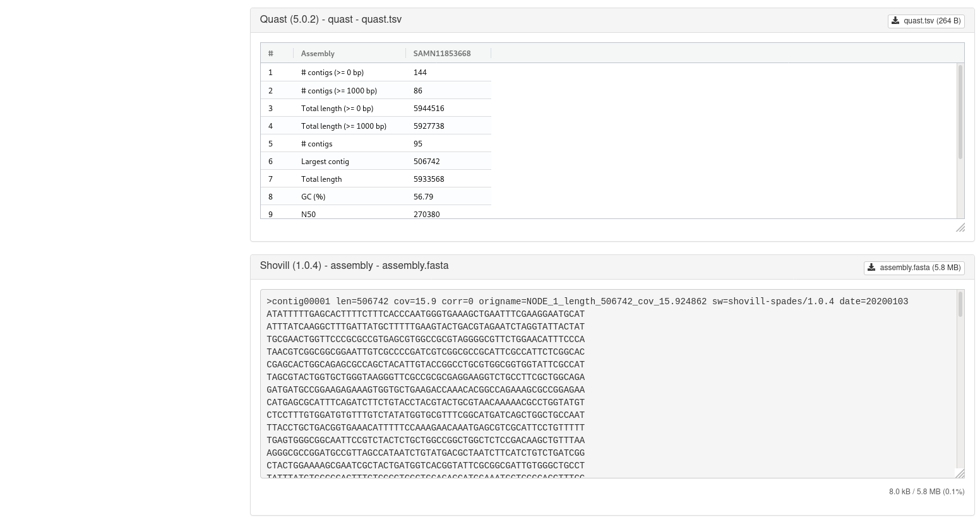Click the 'Total length (>= 0 bp)' row label
This screenshot has width=980, height=522.
pyautogui.click(x=337, y=108)
